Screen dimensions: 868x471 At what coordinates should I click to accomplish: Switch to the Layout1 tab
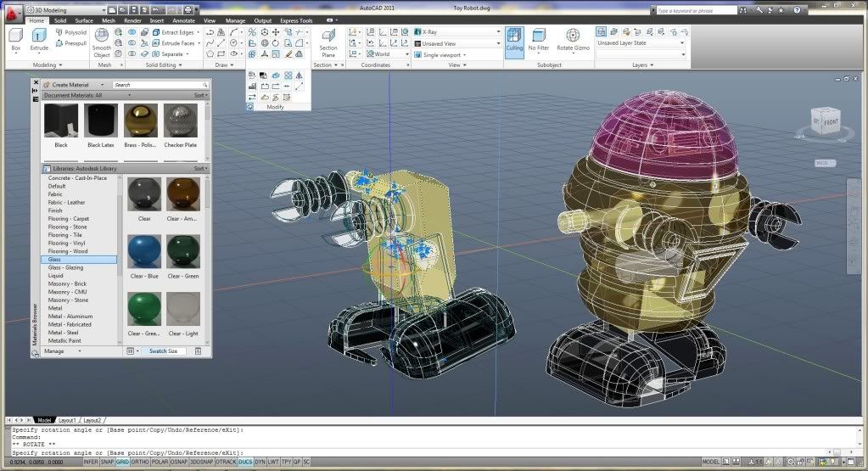[67, 420]
